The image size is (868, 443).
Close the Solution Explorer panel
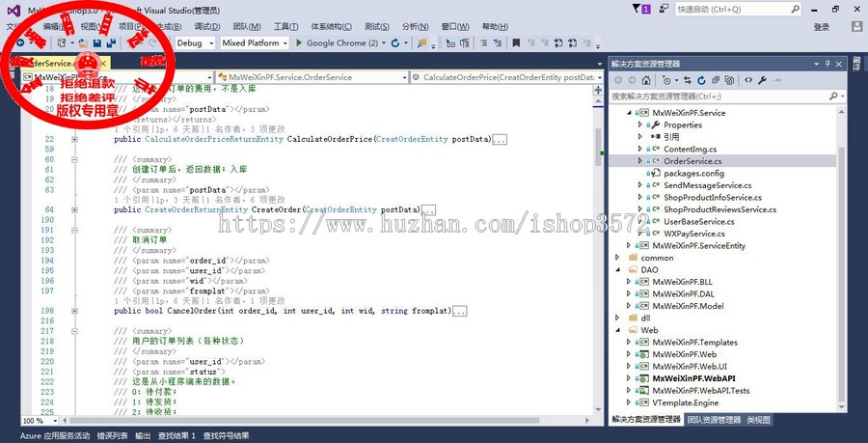pyautogui.click(x=839, y=64)
